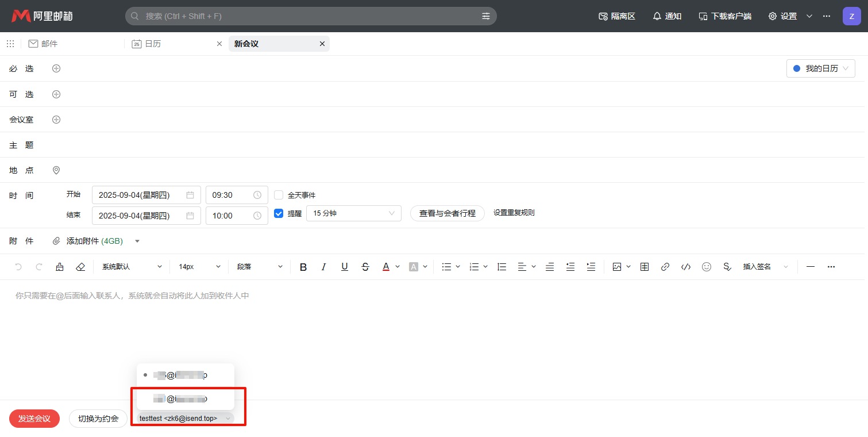
Task: Click the 查看与会者行程 button
Action: tap(447, 213)
